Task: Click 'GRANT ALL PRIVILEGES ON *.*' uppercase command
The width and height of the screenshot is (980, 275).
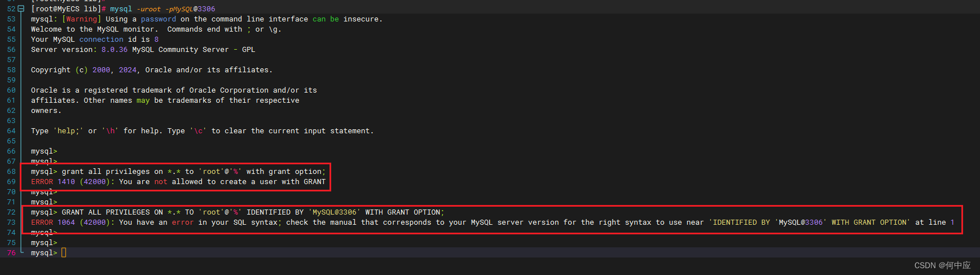Action: click(253, 212)
